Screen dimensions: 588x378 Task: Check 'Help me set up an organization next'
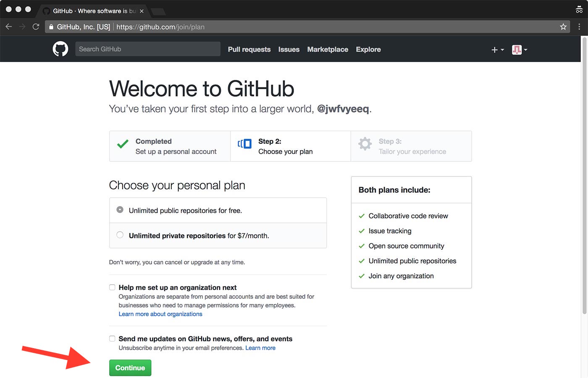112,288
